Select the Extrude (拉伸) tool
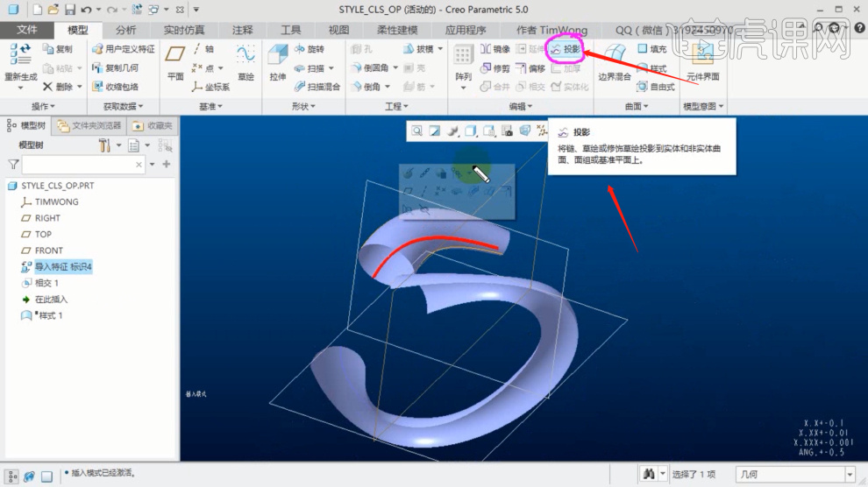 pos(277,62)
